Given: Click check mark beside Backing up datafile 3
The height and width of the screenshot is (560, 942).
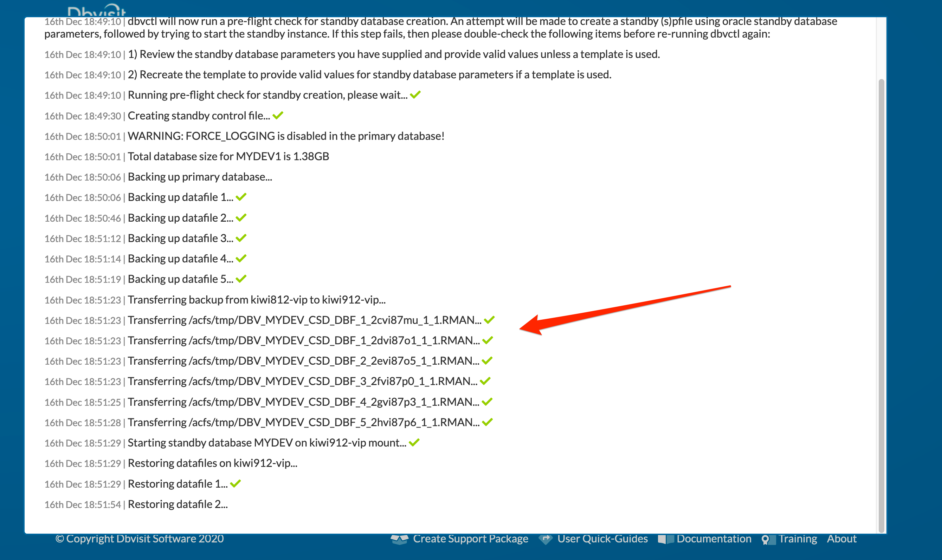Looking at the screenshot, I should pyautogui.click(x=241, y=238).
